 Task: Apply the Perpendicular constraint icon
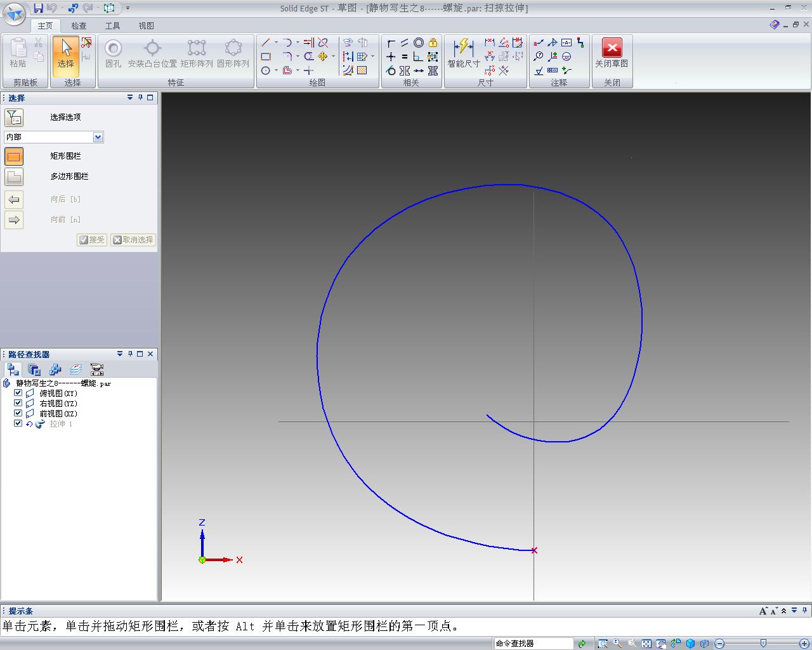(418, 56)
